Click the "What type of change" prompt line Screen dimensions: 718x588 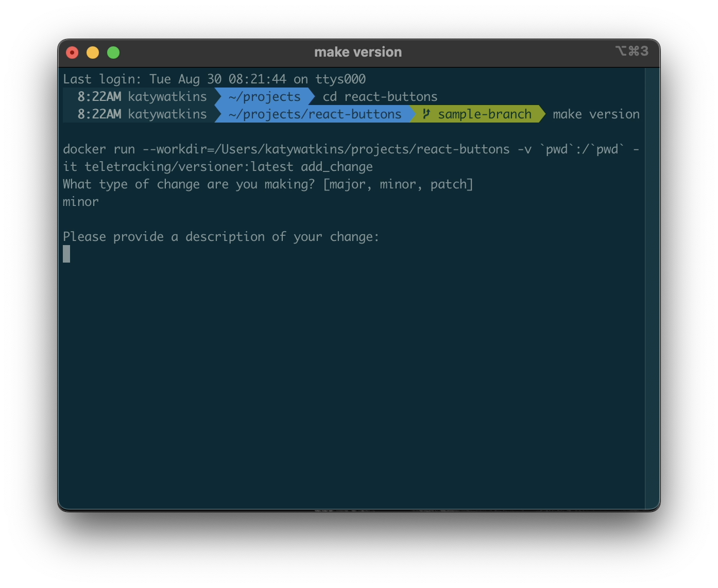[268, 184]
